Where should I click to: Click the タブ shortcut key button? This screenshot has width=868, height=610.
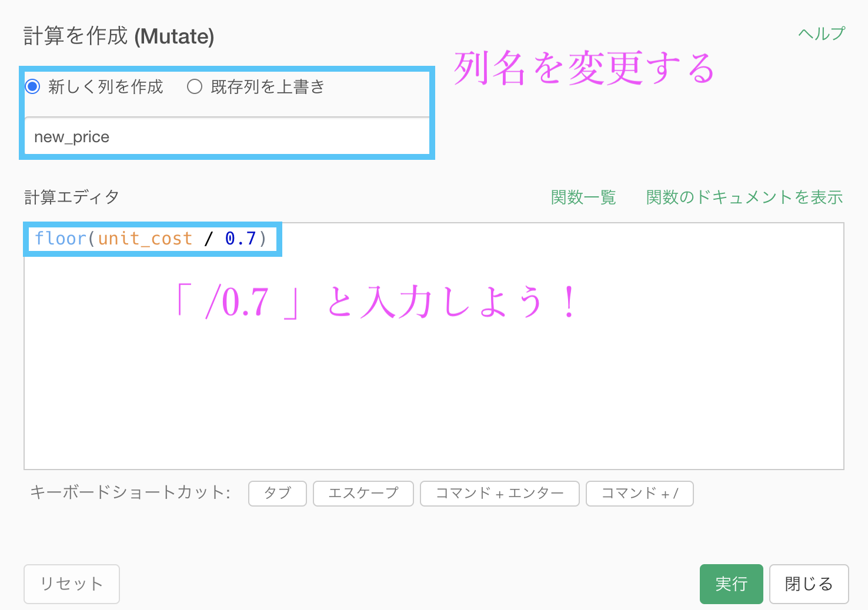point(278,493)
